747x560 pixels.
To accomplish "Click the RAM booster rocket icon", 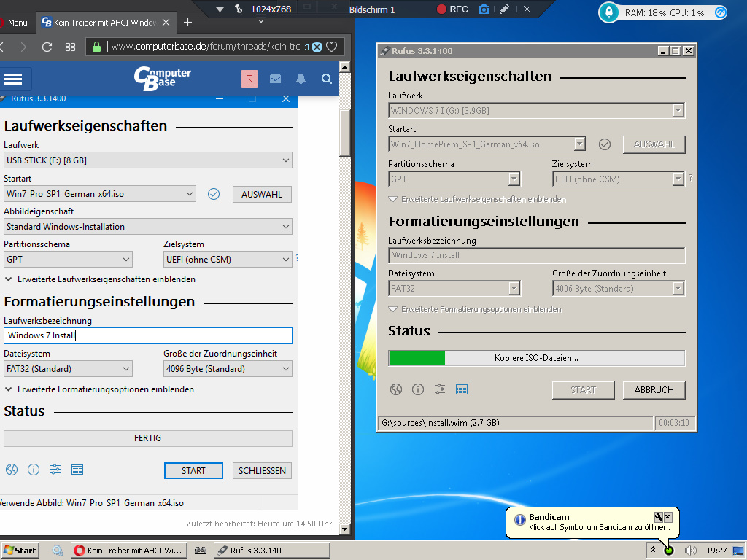I will (609, 12).
